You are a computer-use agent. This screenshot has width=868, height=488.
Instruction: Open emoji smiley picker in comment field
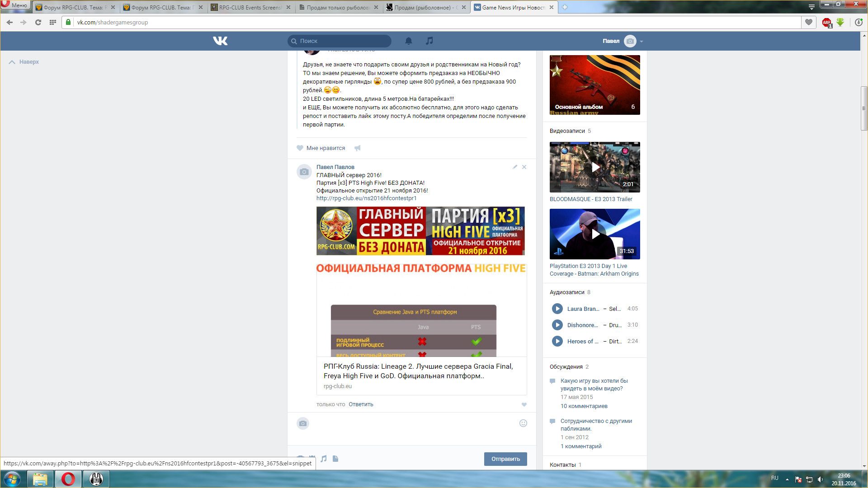coord(523,423)
